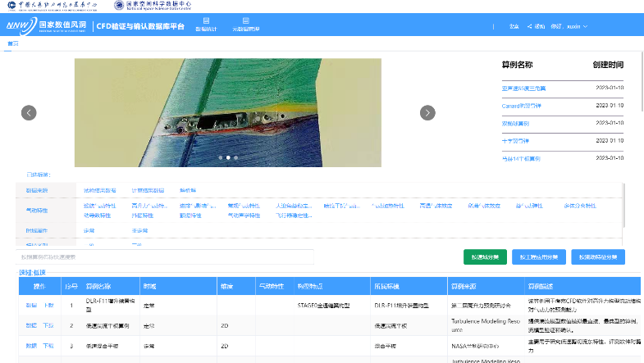Click the green classification button
644x363 pixels.
[485, 257]
